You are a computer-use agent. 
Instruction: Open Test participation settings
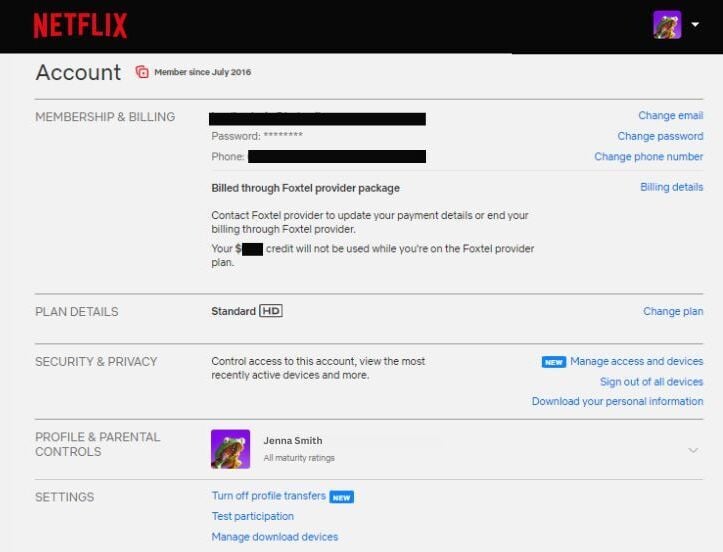click(x=252, y=516)
